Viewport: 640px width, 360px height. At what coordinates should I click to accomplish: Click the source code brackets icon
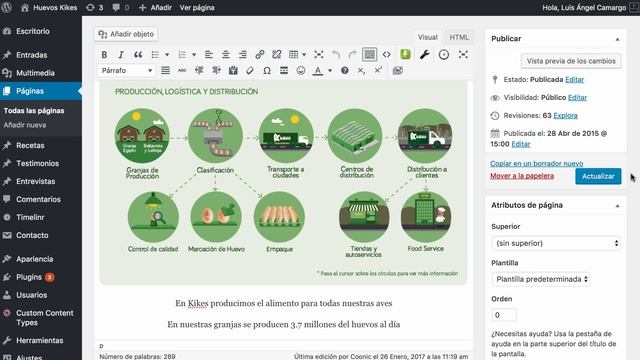(x=387, y=54)
